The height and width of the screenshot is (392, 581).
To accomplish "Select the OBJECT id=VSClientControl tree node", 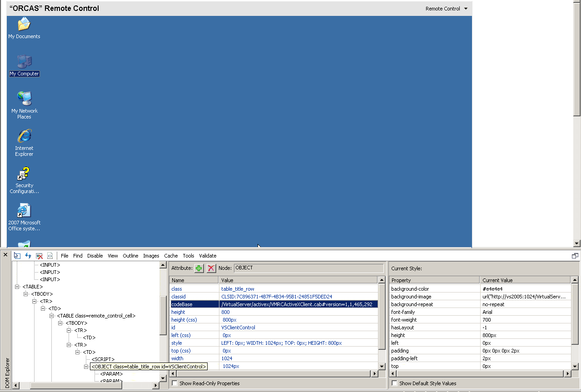I will (x=149, y=367).
